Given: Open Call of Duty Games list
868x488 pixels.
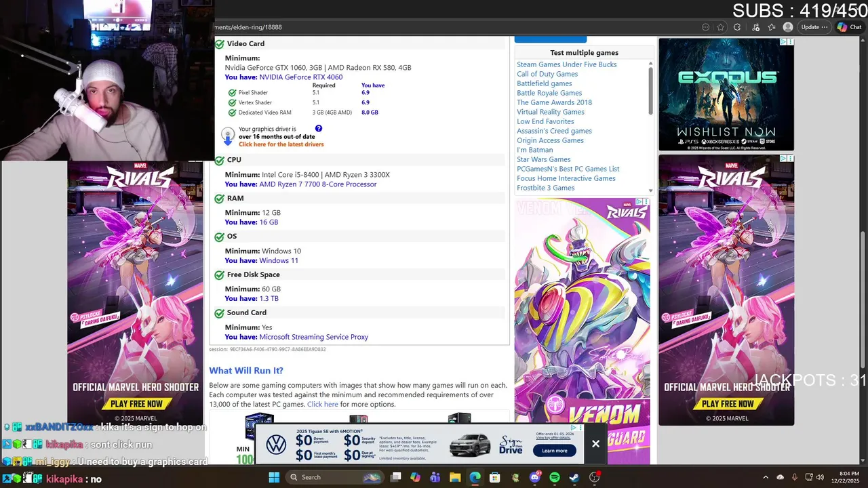Looking at the screenshot, I should coord(547,74).
